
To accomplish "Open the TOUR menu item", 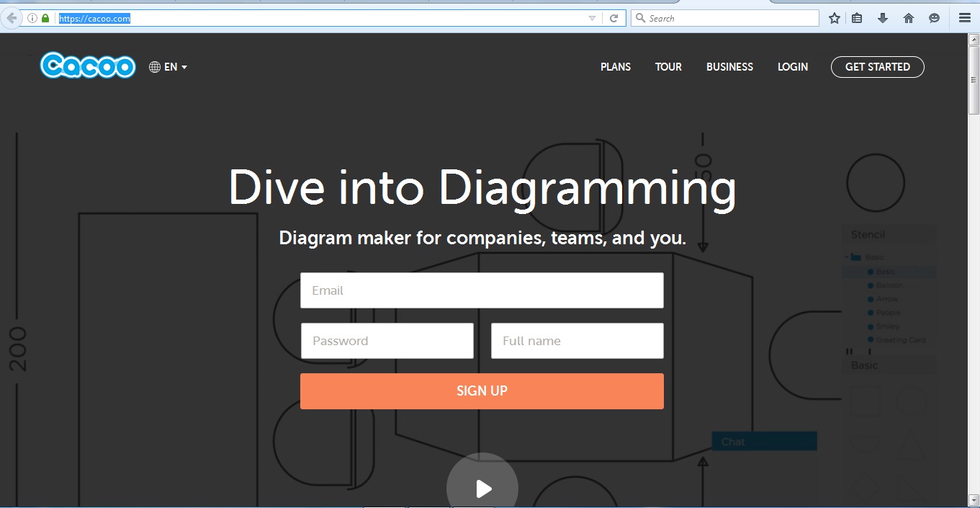I will [x=668, y=67].
